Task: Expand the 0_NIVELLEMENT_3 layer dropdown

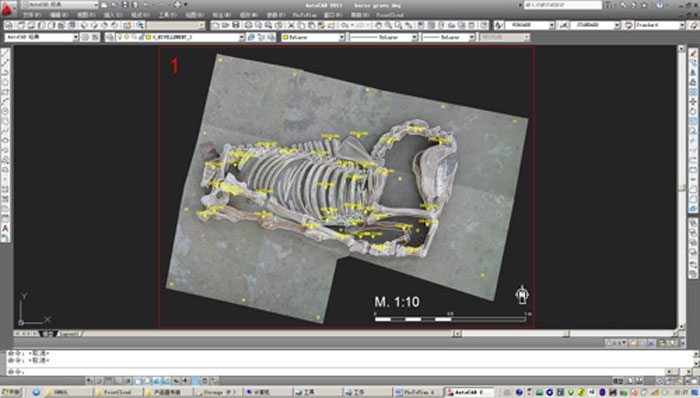Action: 241,37
